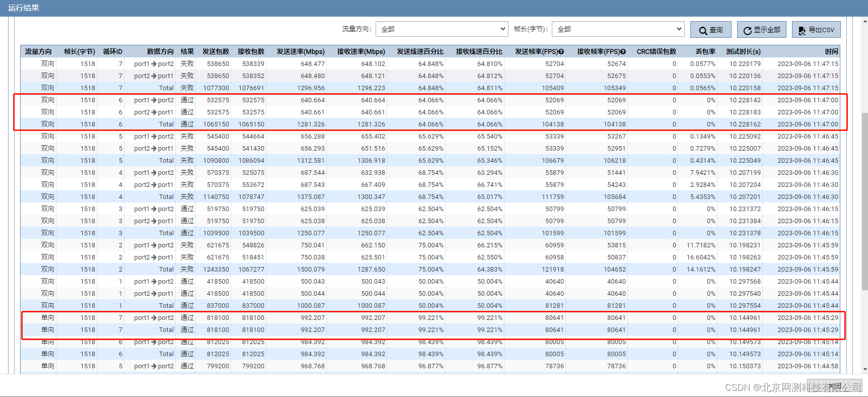Image resolution: width=868 pixels, height=397 pixels.
Task: Select the cell showing 1500.079
Action: coord(311,270)
